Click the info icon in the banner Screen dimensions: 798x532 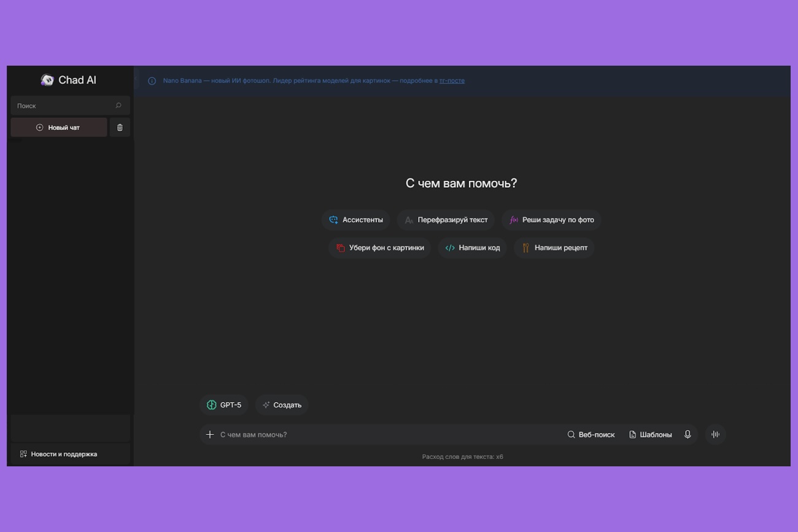152,81
